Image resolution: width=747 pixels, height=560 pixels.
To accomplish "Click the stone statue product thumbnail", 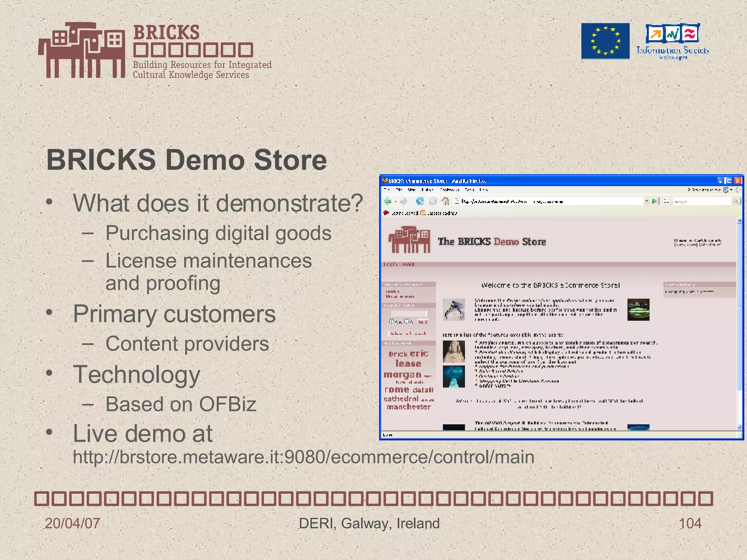I will (x=454, y=351).
